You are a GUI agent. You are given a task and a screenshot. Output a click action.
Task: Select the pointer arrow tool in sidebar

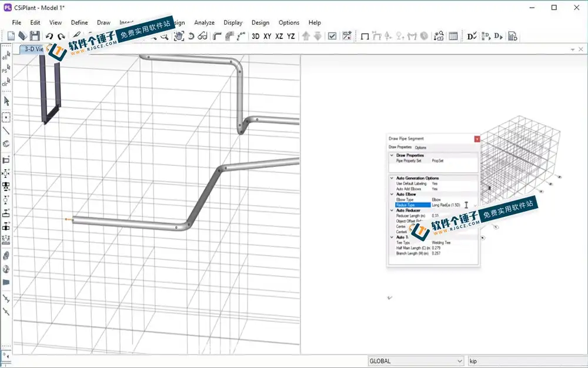pos(6,101)
